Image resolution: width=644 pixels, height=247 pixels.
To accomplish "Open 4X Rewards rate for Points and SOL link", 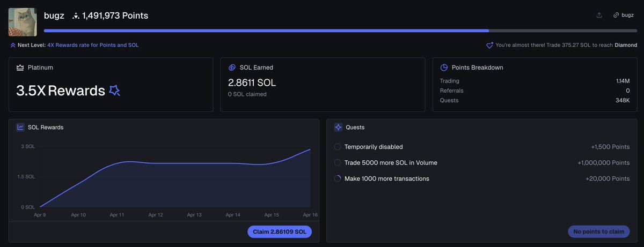I will click(93, 45).
